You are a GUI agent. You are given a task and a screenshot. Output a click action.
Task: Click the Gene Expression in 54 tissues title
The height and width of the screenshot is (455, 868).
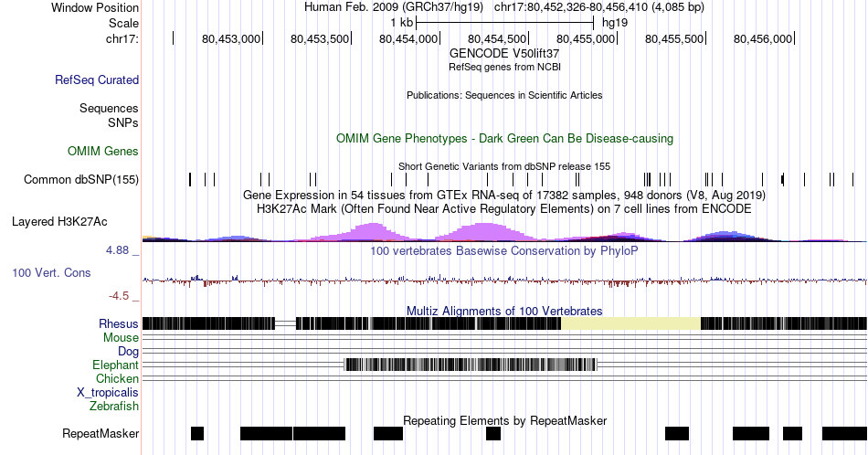(504, 196)
